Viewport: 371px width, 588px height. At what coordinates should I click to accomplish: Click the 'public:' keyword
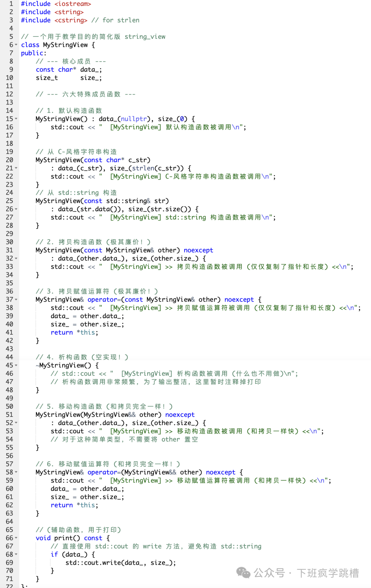pyautogui.click(x=34, y=53)
